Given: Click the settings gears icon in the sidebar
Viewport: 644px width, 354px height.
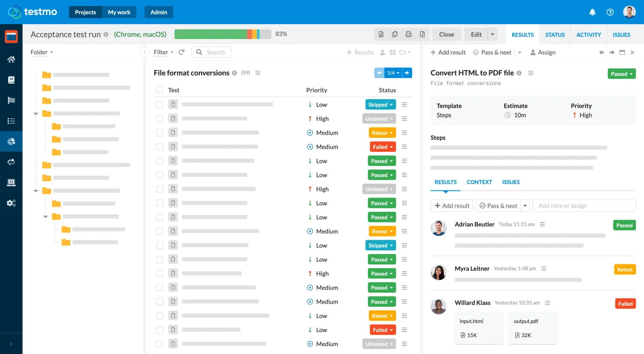Looking at the screenshot, I should (11, 203).
